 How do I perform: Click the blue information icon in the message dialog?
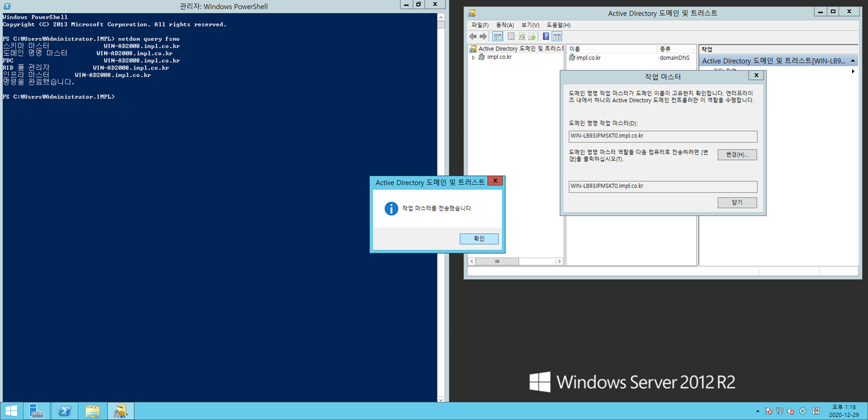(391, 208)
